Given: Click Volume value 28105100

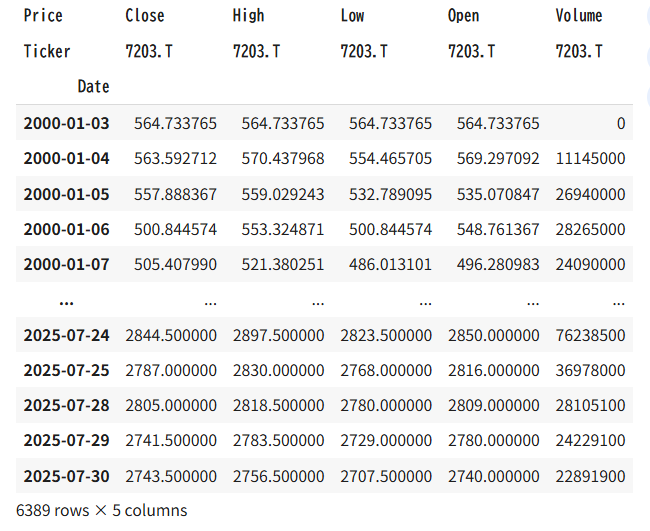Looking at the screenshot, I should coord(590,405).
